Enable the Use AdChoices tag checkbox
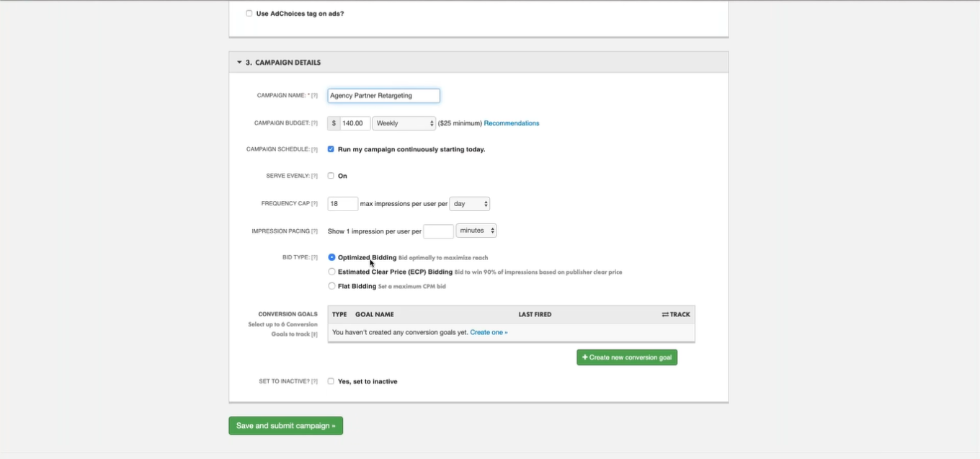Image resolution: width=980 pixels, height=459 pixels. [x=249, y=14]
